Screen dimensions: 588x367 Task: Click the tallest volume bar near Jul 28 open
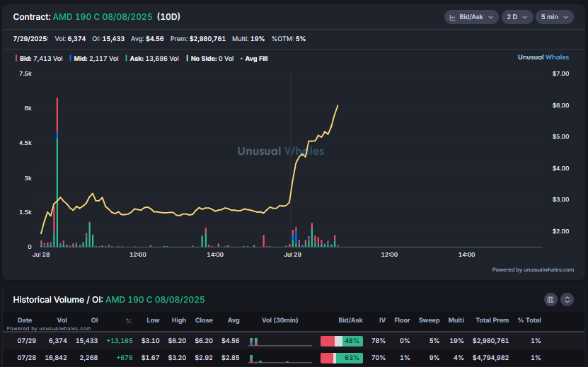click(57, 172)
